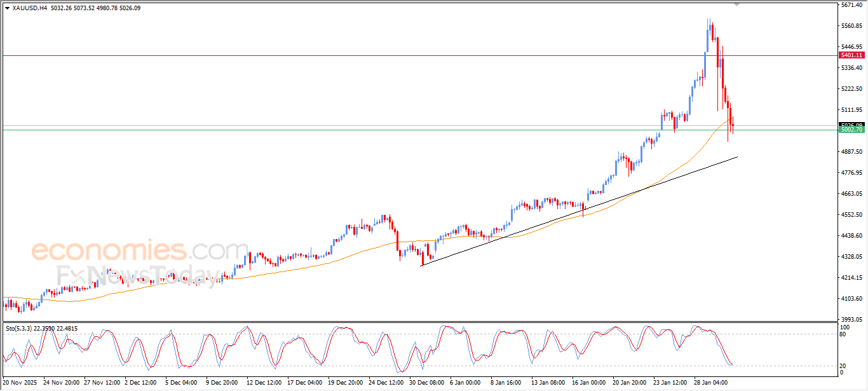Viewport: 868px width, 391px height.
Task: Click the 5111.95 price axis label
Action: point(851,110)
